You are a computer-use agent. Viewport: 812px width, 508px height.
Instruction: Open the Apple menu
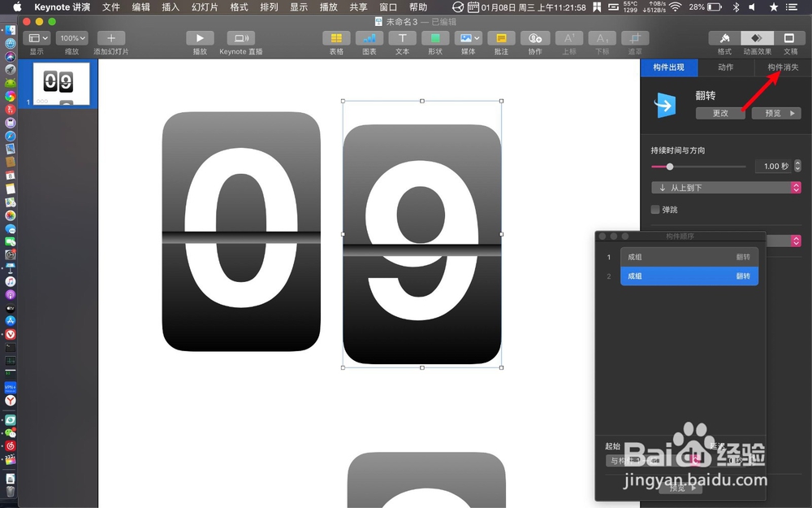click(x=17, y=7)
